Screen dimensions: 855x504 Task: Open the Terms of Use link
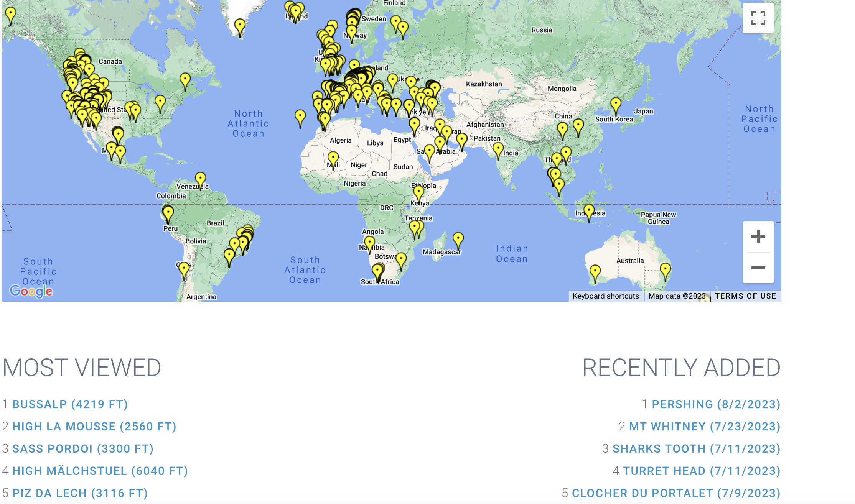745,296
